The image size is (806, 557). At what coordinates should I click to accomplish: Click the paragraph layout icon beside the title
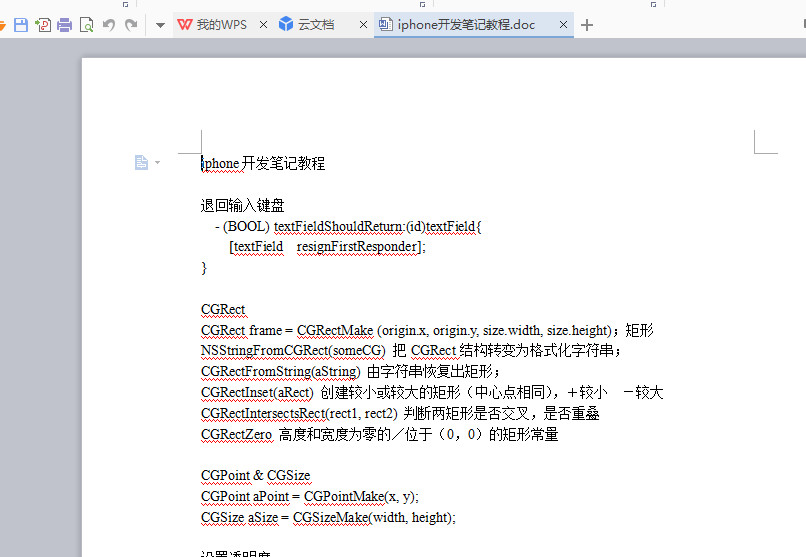[x=141, y=162]
